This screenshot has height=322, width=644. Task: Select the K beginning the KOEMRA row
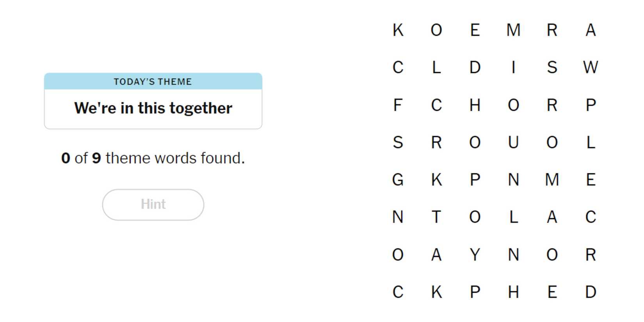397,30
